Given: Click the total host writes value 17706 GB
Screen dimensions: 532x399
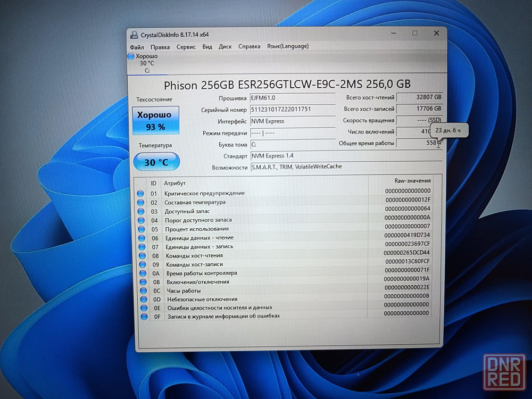Looking at the screenshot, I should click(419, 109).
